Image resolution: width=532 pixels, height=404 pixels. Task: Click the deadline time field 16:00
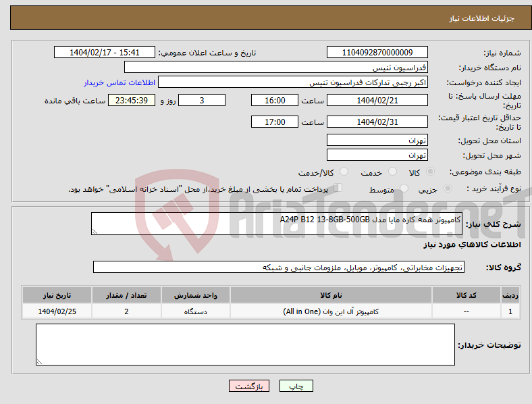point(275,101)
